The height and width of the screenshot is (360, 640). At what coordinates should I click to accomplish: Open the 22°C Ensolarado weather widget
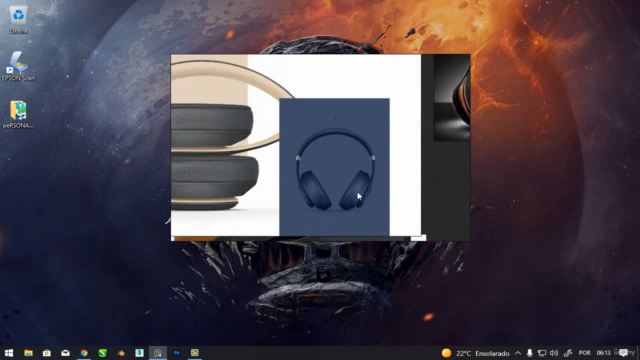point(476,353)
